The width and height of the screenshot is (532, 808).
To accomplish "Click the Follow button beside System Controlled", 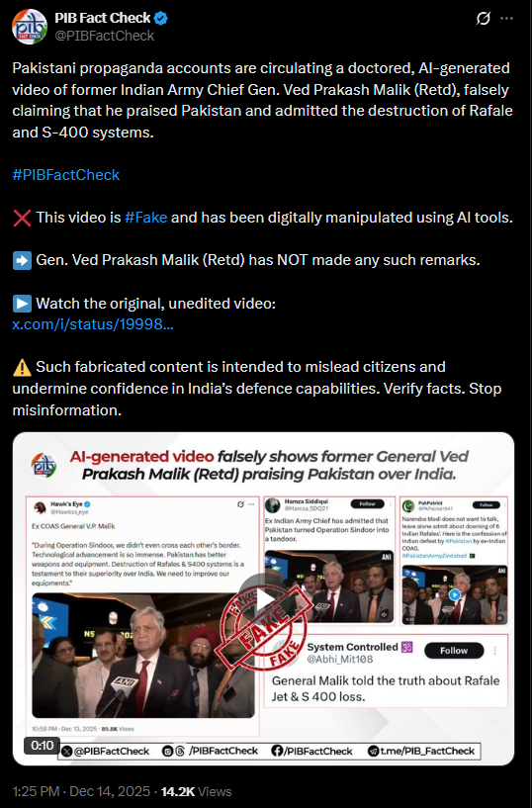I will pyautogui.click(x=454, y=651).
